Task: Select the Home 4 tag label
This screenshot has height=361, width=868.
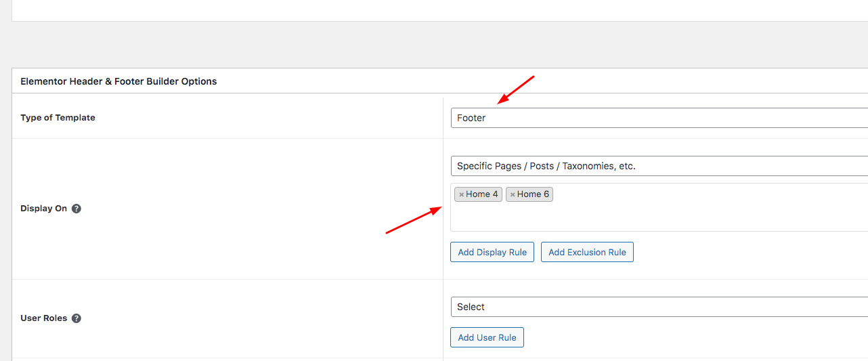Action: [482, 194]
